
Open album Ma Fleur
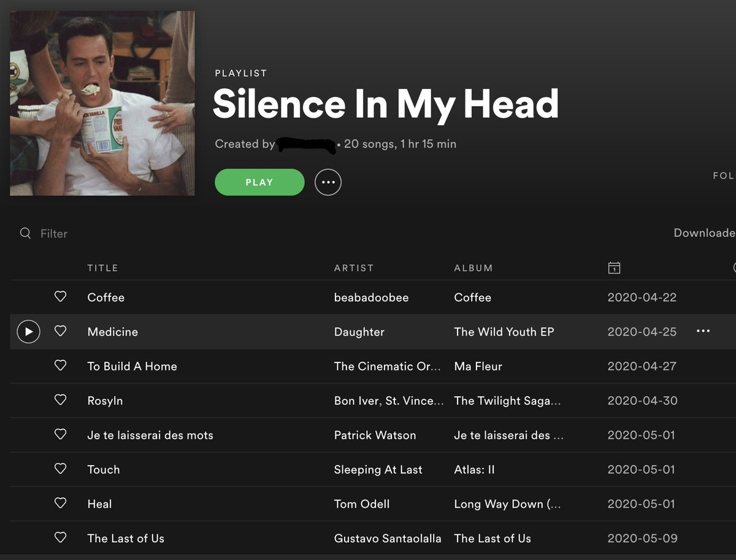478,366
